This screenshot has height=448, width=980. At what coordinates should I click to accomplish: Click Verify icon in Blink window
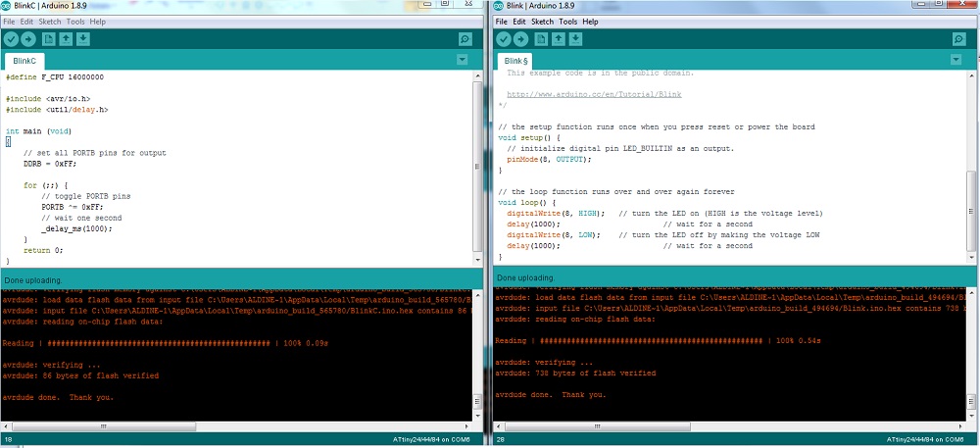coord(503,39)
